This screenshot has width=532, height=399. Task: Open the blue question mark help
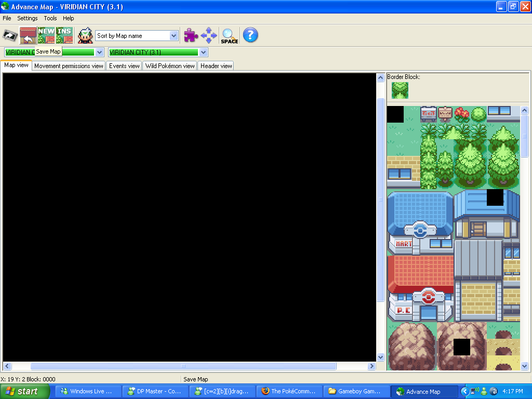[x=250, y=35]
